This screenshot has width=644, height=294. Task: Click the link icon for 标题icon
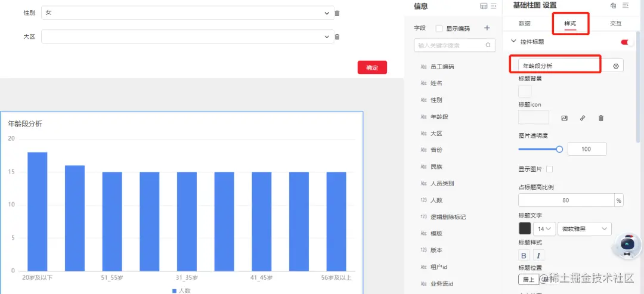point(583,118)
